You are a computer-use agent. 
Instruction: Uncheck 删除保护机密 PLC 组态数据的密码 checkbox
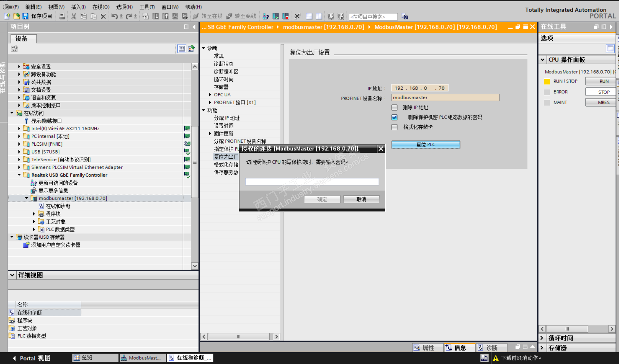click(x=394, y=117)
